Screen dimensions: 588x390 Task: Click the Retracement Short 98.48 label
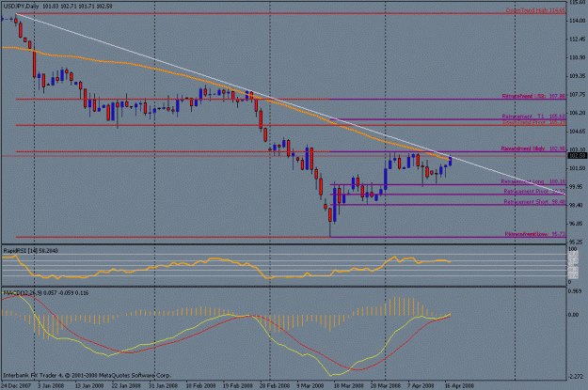click(534, 202)
